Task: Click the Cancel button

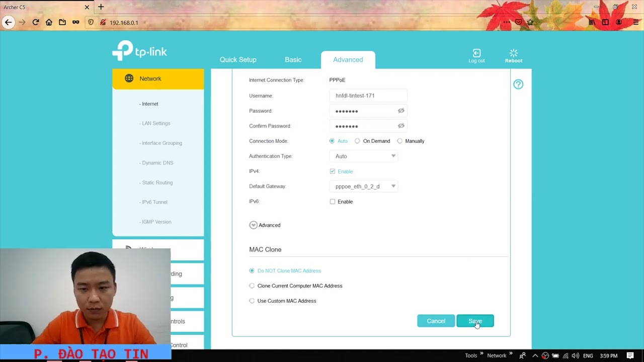Action: [x=436, y=321]
